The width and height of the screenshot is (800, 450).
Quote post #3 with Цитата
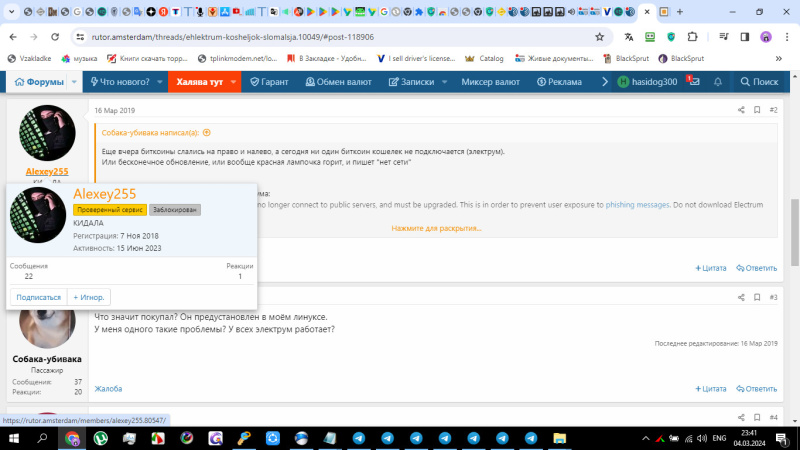coord(711,389)
